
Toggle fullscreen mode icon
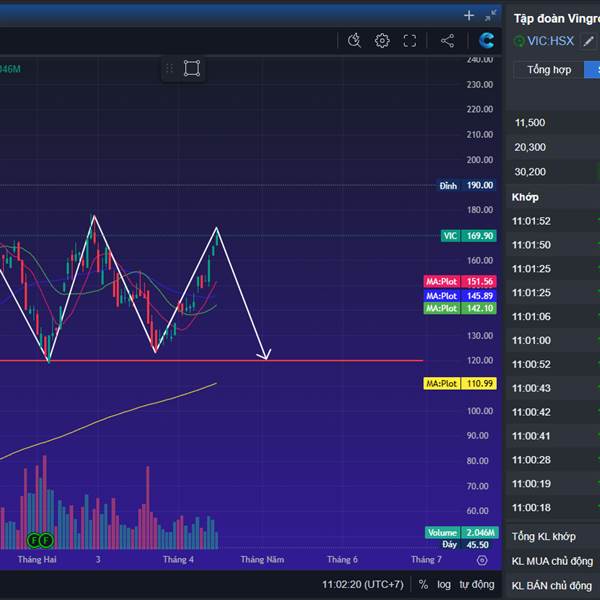[x=410, y=41]
